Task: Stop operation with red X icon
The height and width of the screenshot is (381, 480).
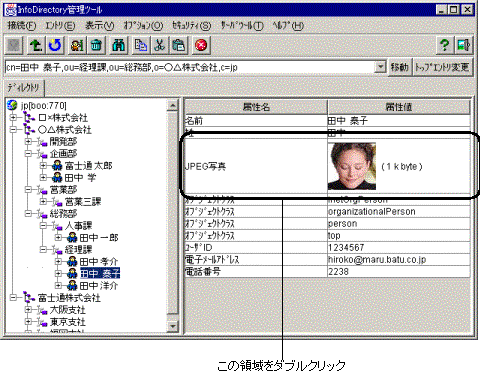Action: (201, 45)
